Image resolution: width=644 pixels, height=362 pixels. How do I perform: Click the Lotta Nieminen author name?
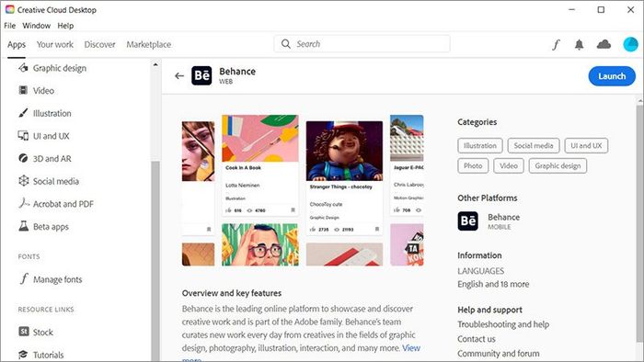(x=242, y=186)
